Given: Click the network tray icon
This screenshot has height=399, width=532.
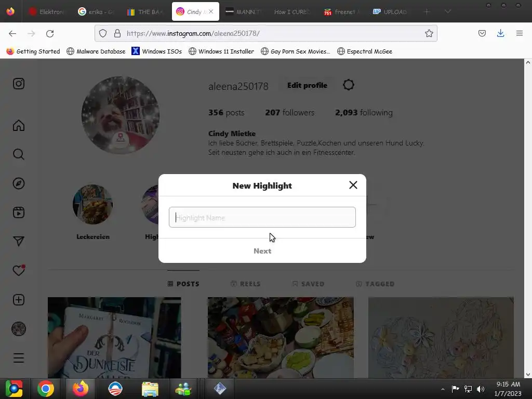Looking at the screenshot, I should click(x=468, y=389).
